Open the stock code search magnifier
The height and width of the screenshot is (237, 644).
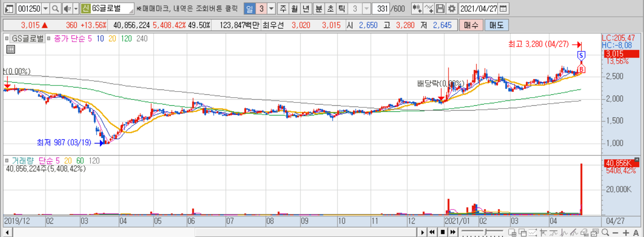(x=55, y=9)
